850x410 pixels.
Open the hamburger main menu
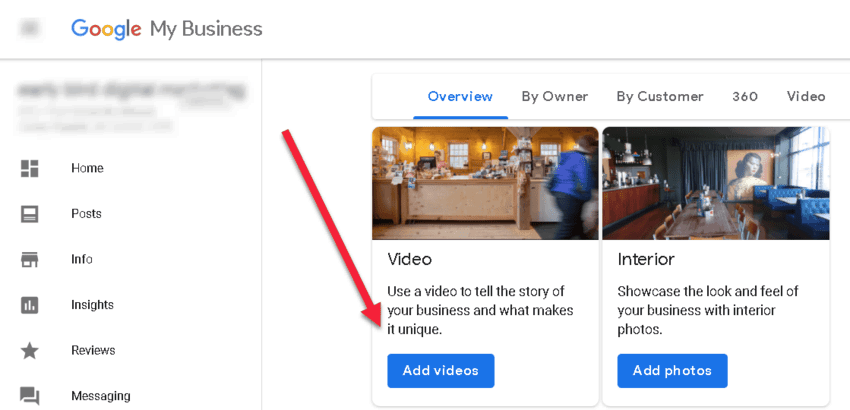[30, 29]
